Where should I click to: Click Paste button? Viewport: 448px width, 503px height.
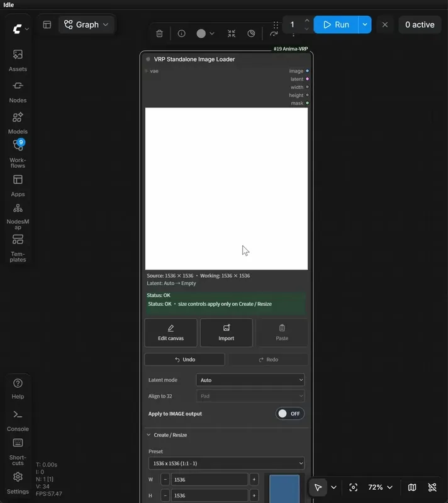[282, 333]
